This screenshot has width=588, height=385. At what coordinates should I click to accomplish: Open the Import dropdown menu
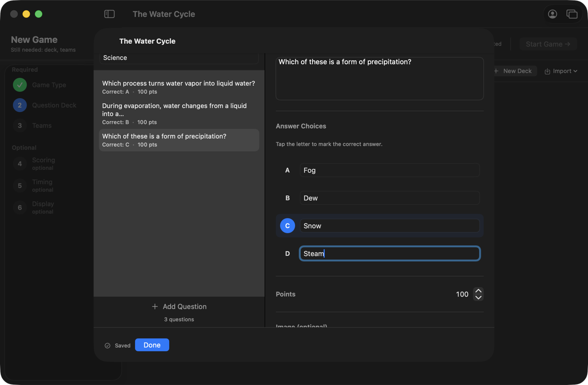point(561,71)
